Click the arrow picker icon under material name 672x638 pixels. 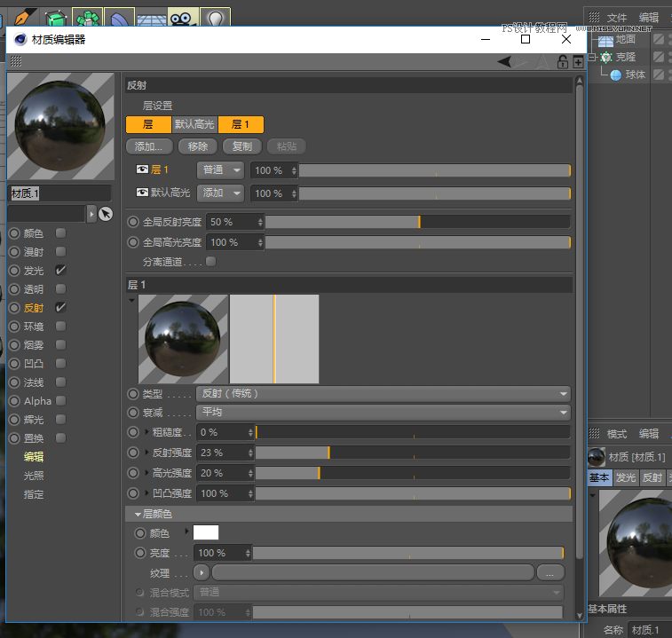(x=106, y=214)
